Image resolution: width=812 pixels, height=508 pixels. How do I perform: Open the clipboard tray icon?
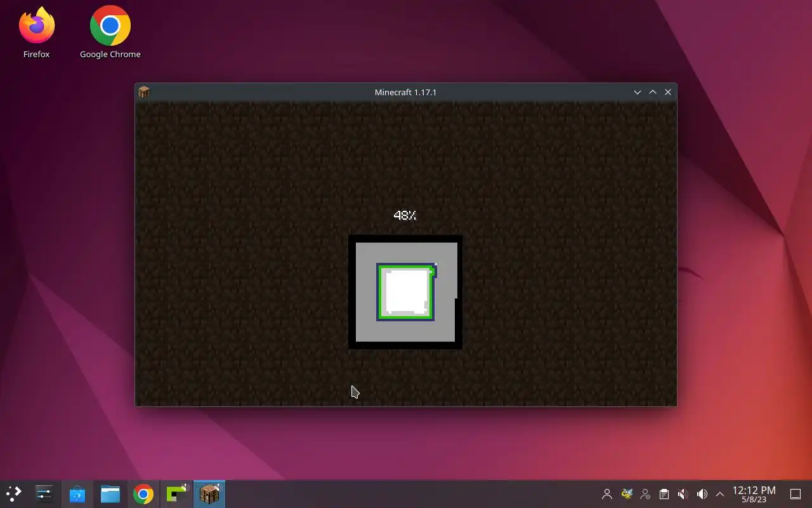(x=664, y=494)
